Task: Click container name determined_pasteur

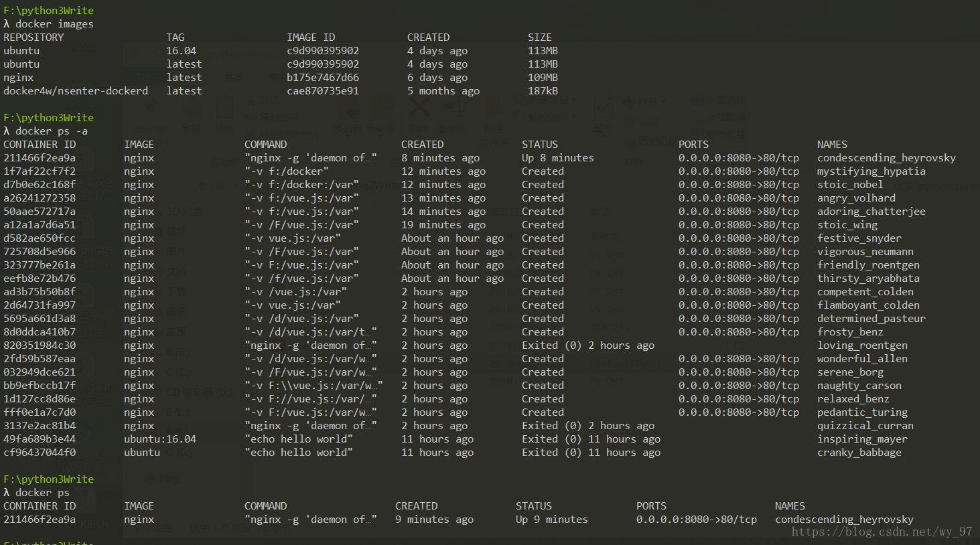Action: pos(871,319)
